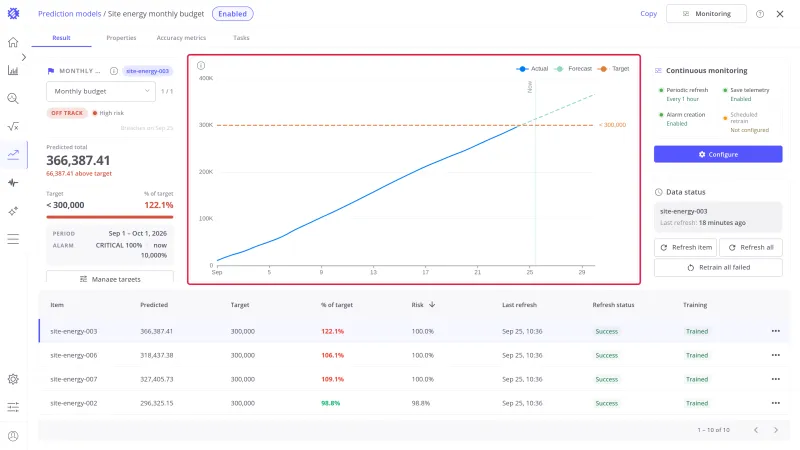Image resolution: width=800 pixels, height=450 pixels.
Task: Click the chart info icon
Action: click(201, 65)
